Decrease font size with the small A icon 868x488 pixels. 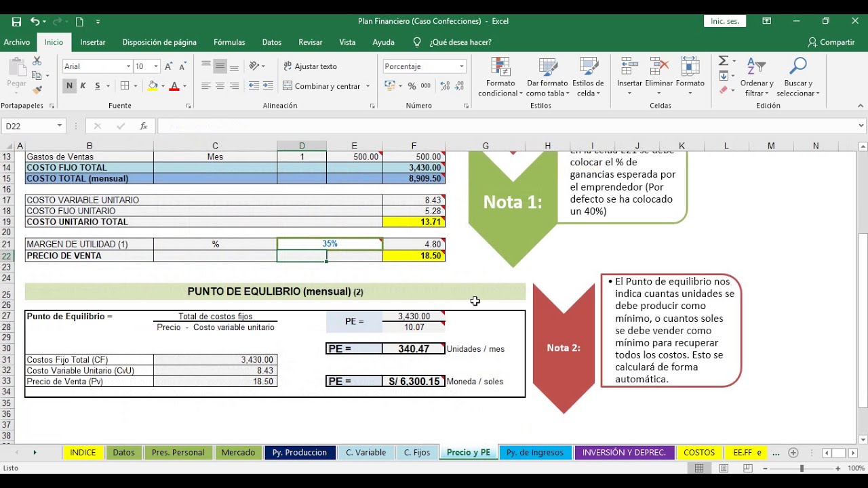click(182, 66)
